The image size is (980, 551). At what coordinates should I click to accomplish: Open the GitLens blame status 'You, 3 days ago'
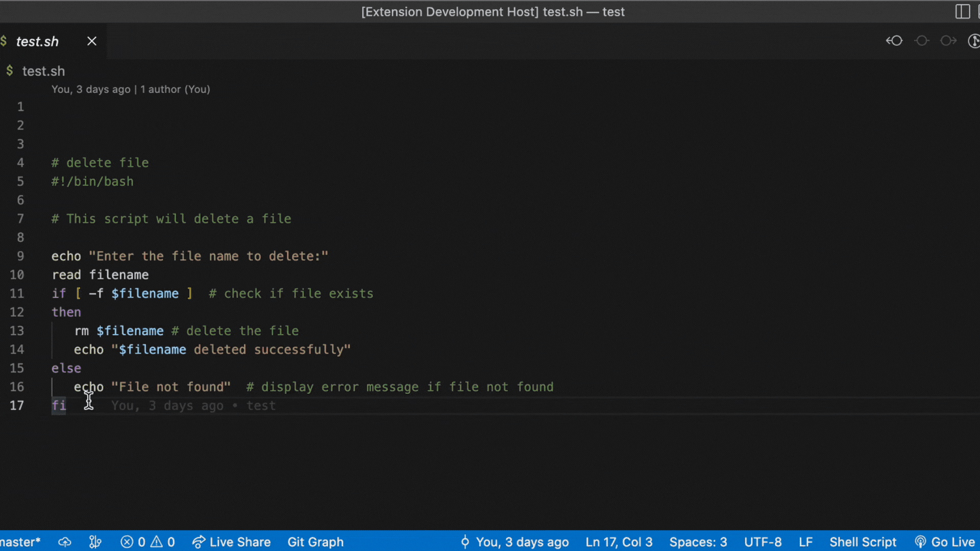[516, 542]
